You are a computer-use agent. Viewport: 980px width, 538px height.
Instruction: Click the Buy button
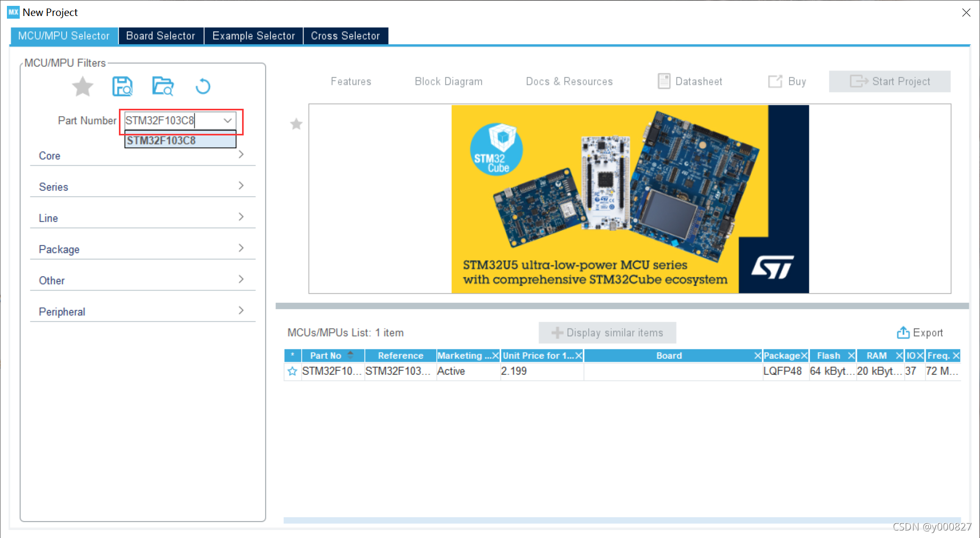pos(787,82)
